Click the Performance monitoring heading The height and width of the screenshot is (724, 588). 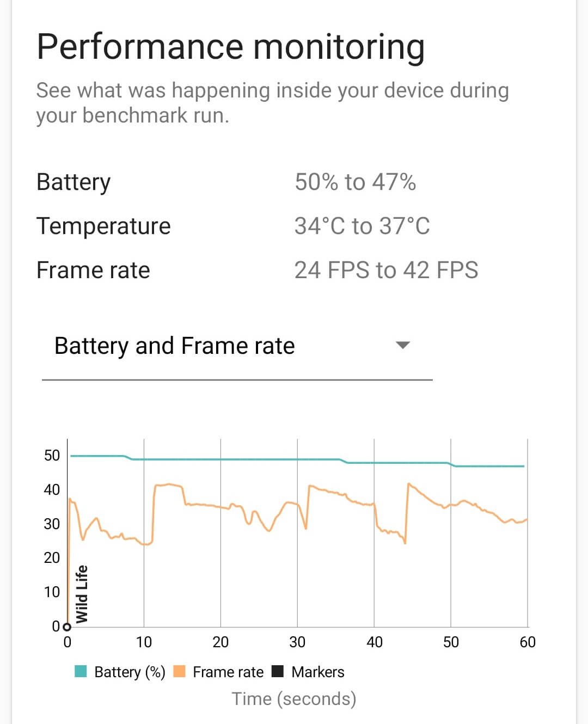[230, 45]
